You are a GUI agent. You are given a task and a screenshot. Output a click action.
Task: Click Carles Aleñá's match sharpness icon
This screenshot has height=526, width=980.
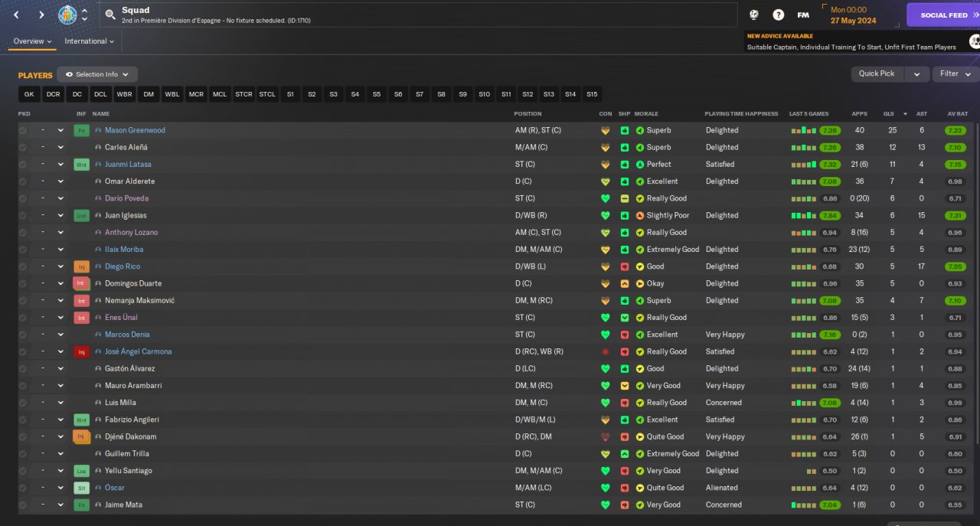click(625, 147)
